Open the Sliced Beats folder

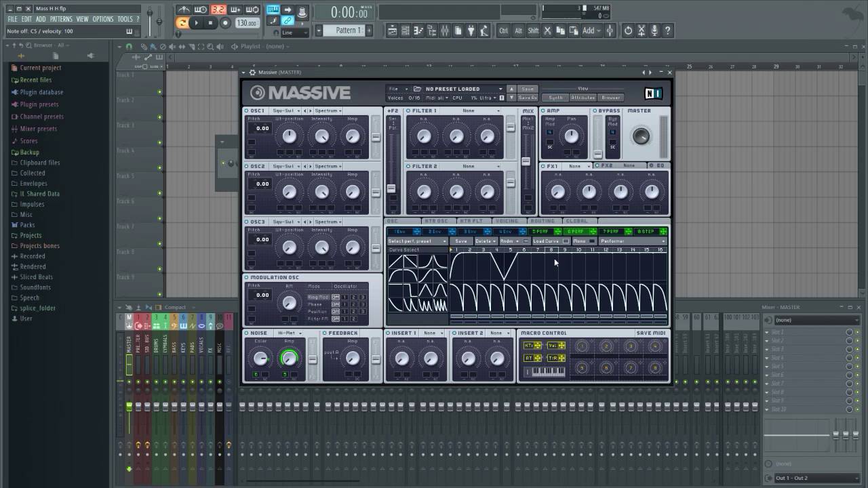coord(36,277)
